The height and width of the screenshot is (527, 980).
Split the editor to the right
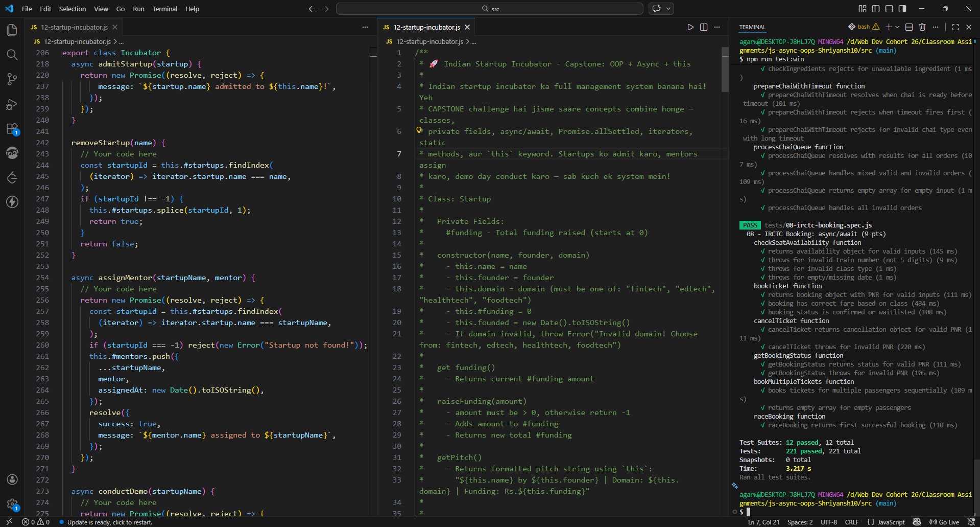tap(703, 27)
